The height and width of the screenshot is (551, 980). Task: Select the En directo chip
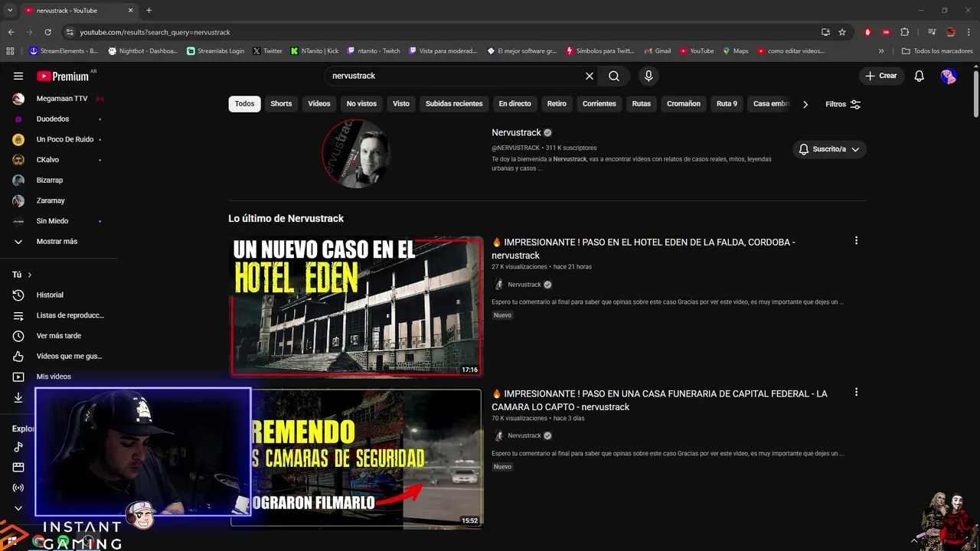click(514, 104)
